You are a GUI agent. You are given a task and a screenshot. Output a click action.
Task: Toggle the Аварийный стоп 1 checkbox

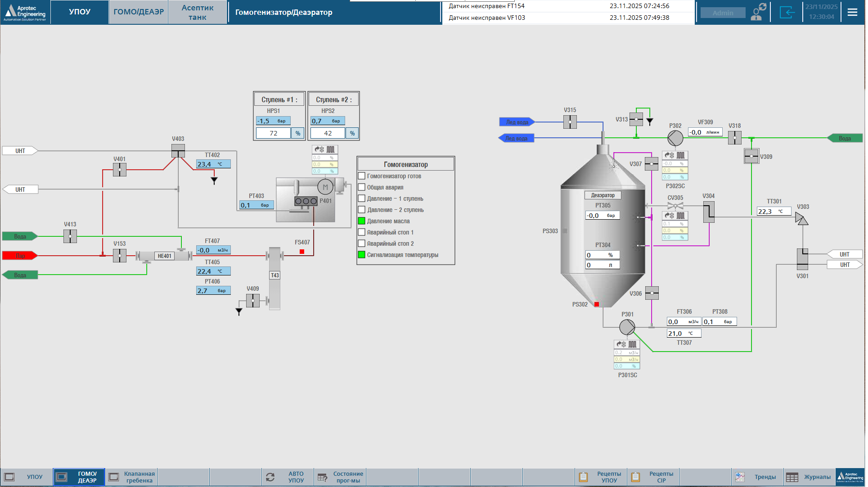point(361,232)
